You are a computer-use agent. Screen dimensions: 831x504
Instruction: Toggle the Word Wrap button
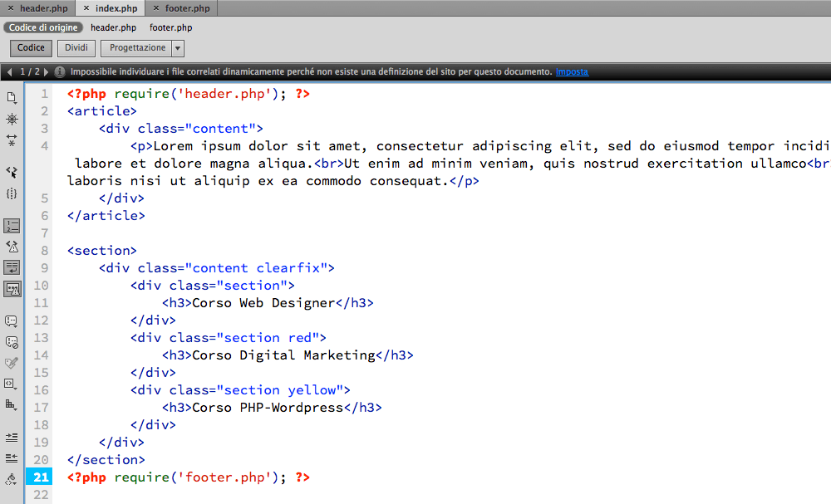pos(12,267)
